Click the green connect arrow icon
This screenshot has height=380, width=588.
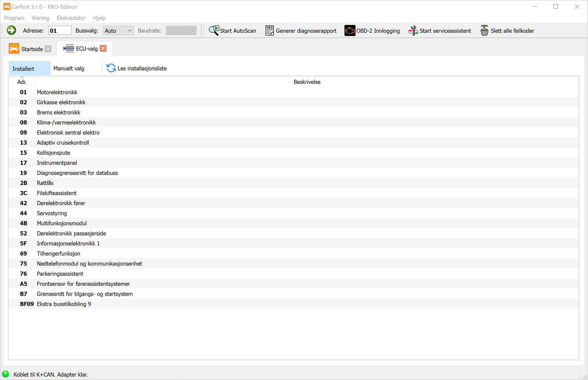(11, 30)
